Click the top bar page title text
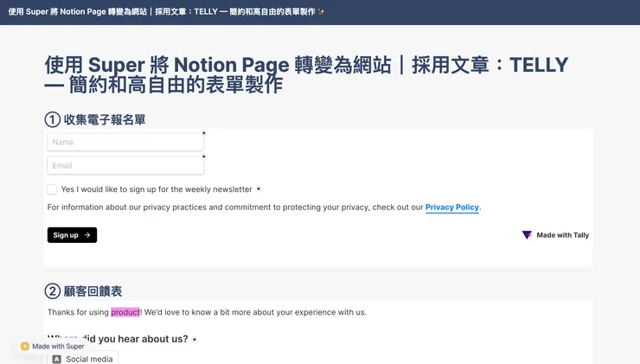 click(166, 12)
